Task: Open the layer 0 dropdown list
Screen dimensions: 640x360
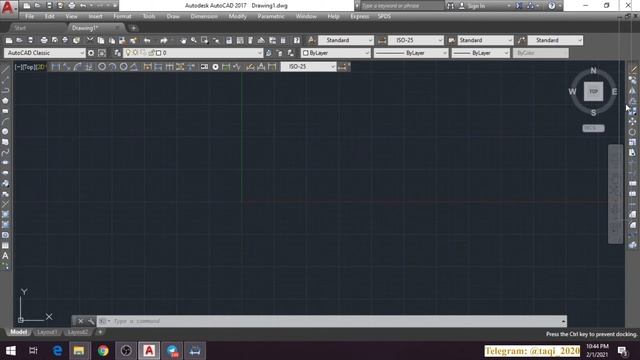Action: tap(193, 53)
